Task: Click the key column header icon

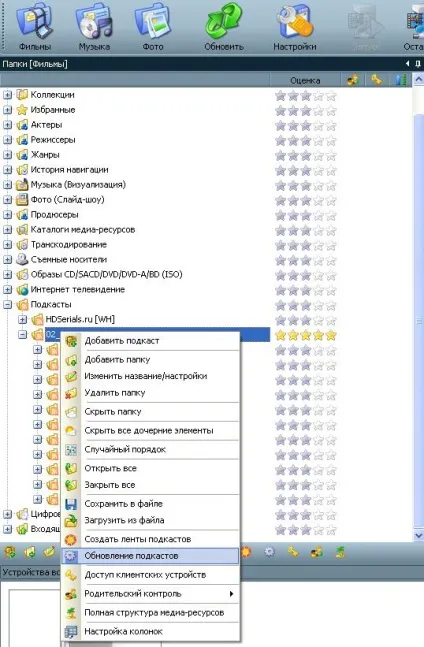Action: pyautogui.click(x=376, y=80)
